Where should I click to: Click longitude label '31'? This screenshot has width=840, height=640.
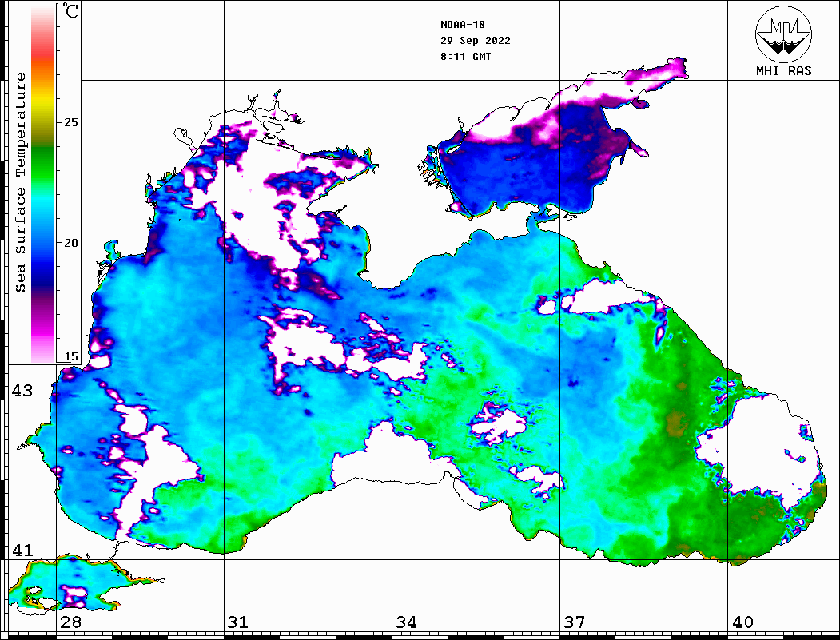tap(238, 622)
